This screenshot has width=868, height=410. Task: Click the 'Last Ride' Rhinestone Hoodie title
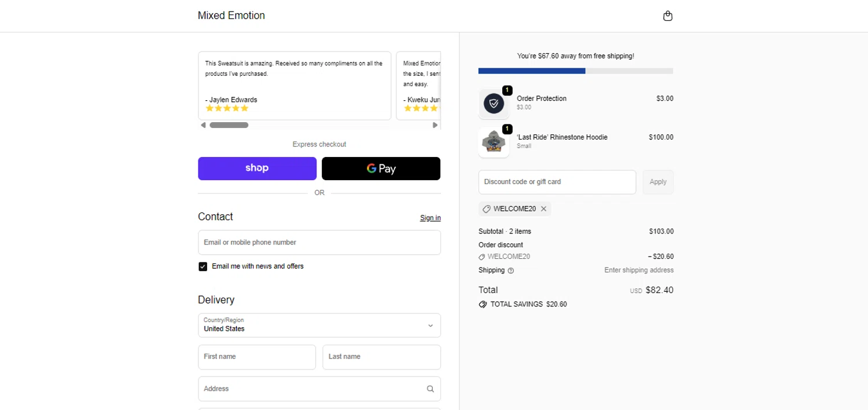pyautogui.click(x=562, y=137)
